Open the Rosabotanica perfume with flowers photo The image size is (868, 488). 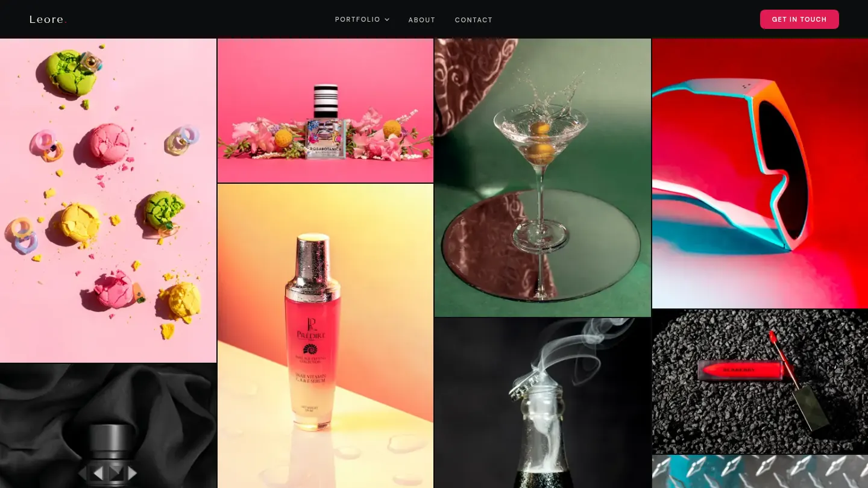325,110
